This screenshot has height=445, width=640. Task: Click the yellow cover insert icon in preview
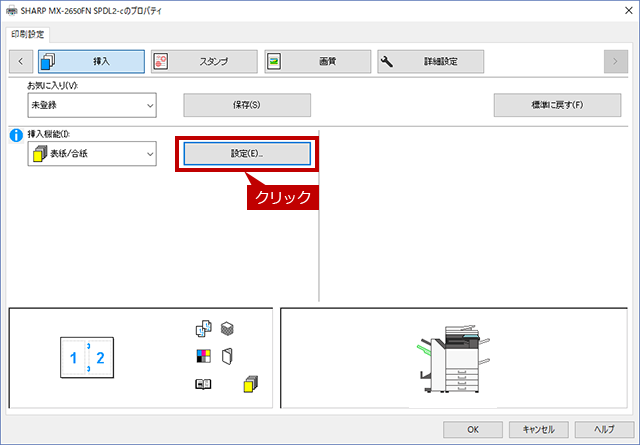[x=251, y=384]
